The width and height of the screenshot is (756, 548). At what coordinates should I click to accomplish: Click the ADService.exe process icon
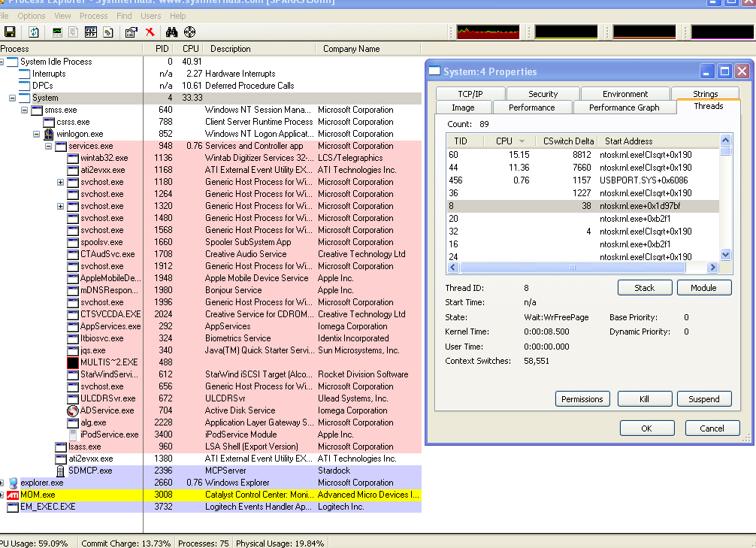73,410
